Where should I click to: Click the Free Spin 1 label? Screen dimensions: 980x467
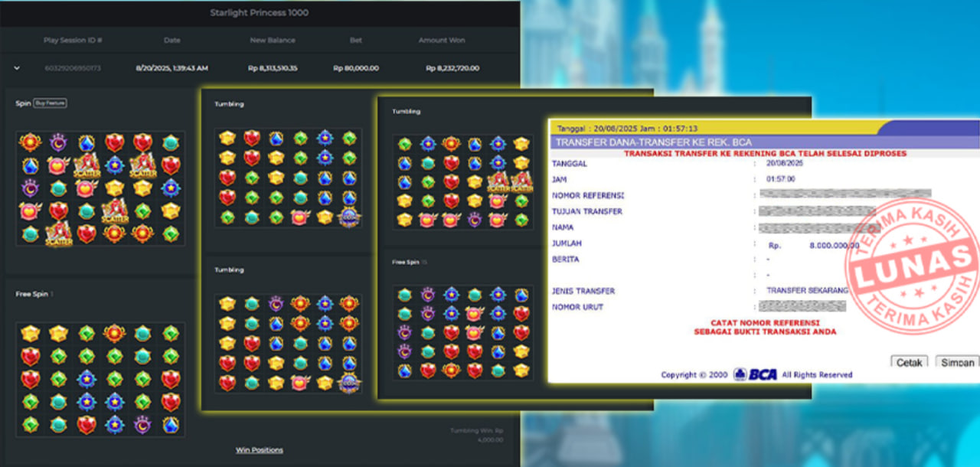pyautogui.click(x=34, y=294)
